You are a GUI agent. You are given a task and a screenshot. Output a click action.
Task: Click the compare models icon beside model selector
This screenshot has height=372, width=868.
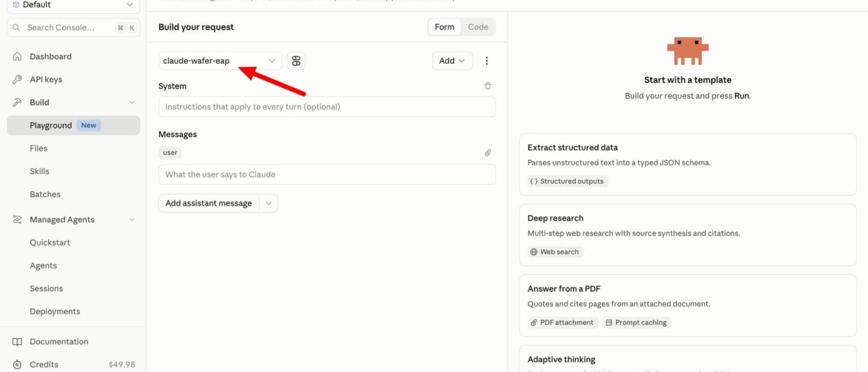296,61
